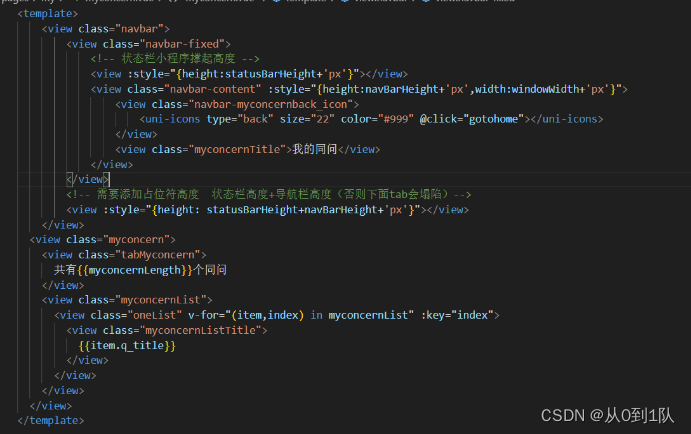This screenshot has height=434, width=691.
Task: Click the opening <uni-icons tag name
Action: click(x=170, y=119)
